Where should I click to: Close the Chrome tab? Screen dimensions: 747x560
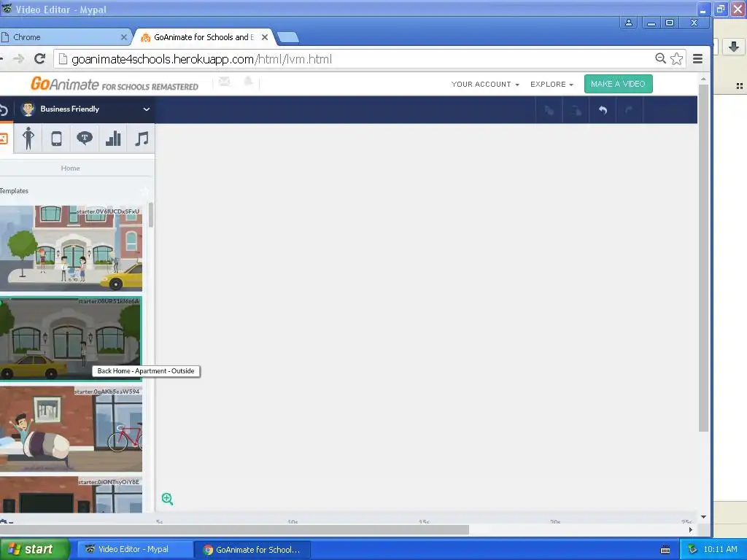click(124, 37)
